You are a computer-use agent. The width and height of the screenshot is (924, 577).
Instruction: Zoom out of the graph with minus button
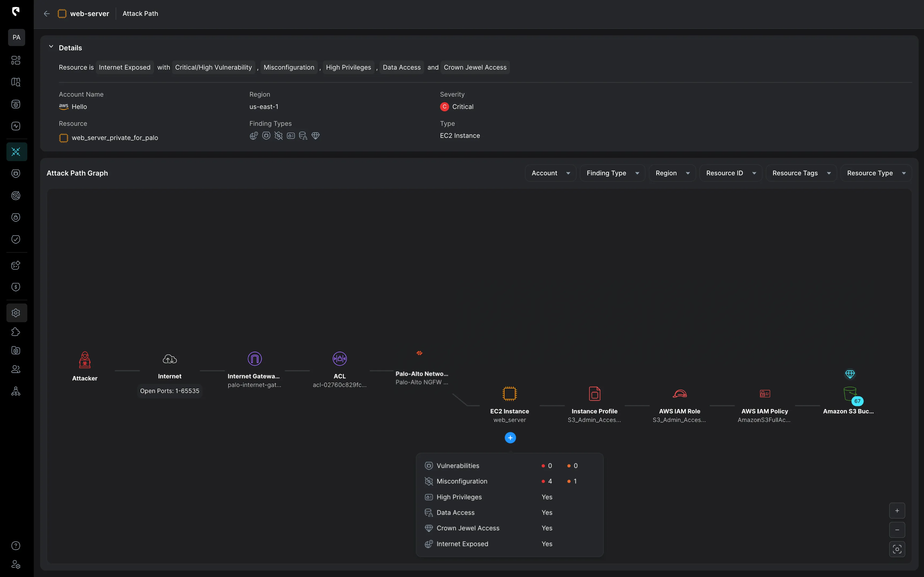click(x=897, y=530)
